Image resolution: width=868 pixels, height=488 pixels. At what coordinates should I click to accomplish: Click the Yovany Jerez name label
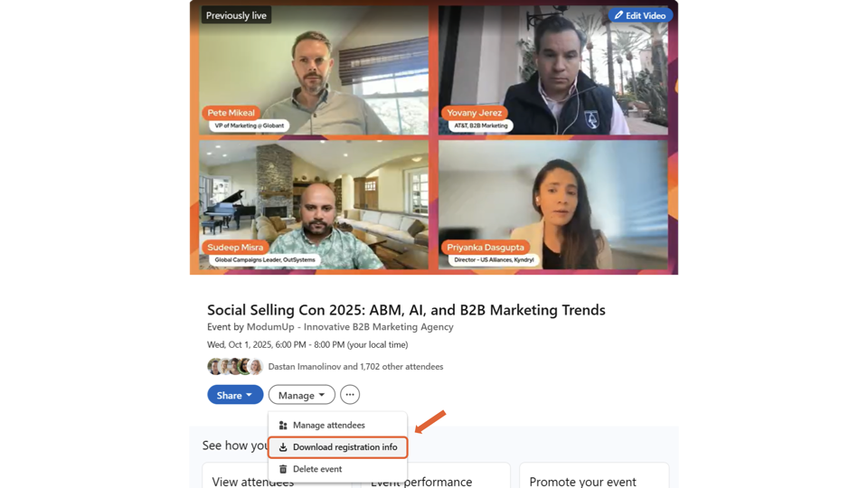(475, 113)
